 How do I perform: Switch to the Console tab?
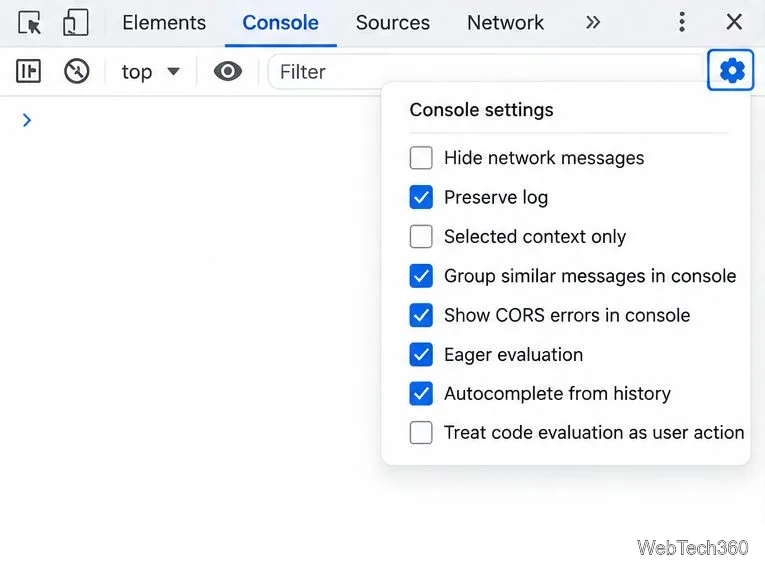coord(281,22)
